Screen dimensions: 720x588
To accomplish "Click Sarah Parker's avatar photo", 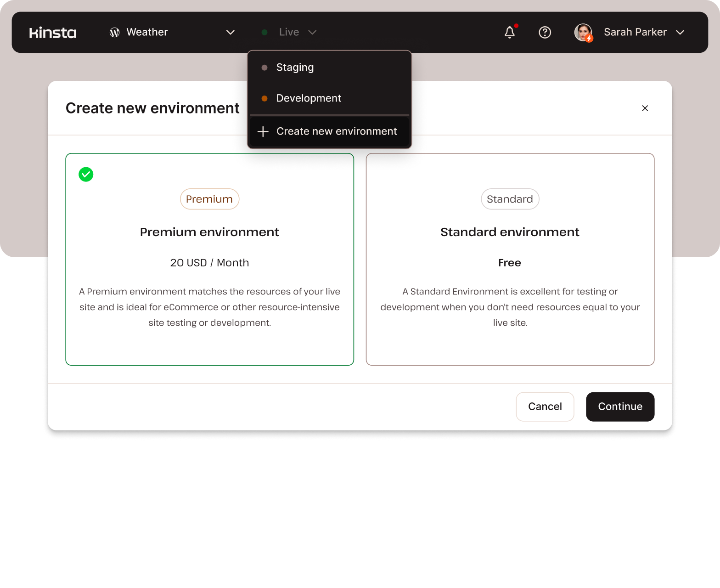I will click(583, 32).
